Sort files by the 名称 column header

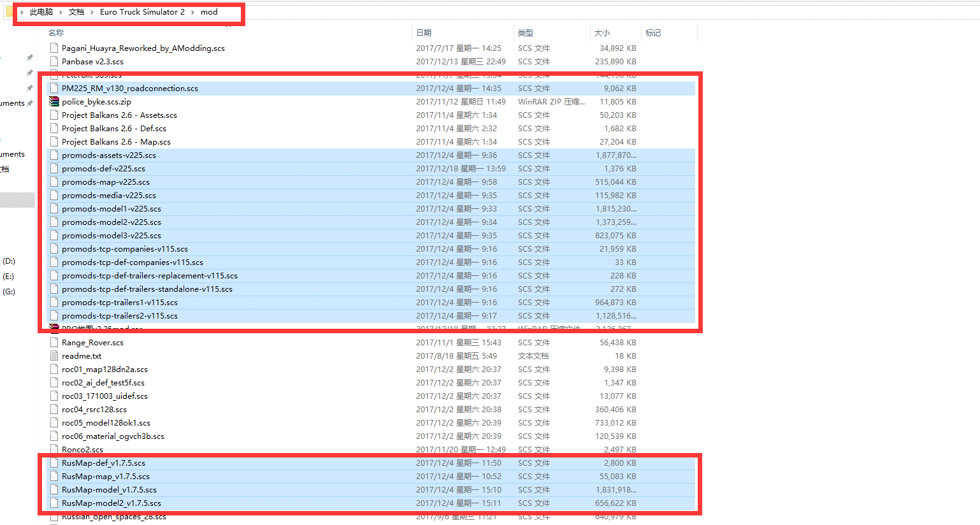pyautogui.click(x=56, y=32)
